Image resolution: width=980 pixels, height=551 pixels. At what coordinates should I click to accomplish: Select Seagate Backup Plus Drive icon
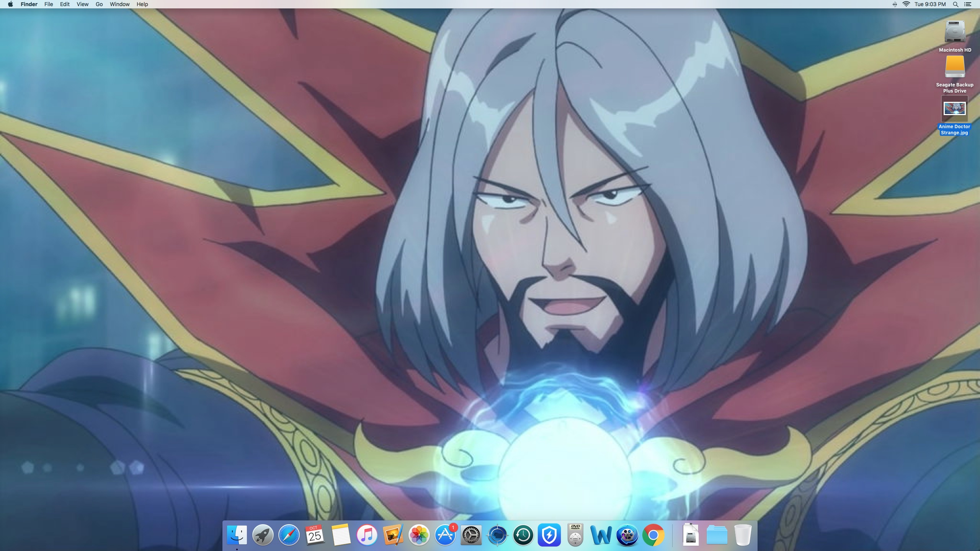click(x=955, y=67)
